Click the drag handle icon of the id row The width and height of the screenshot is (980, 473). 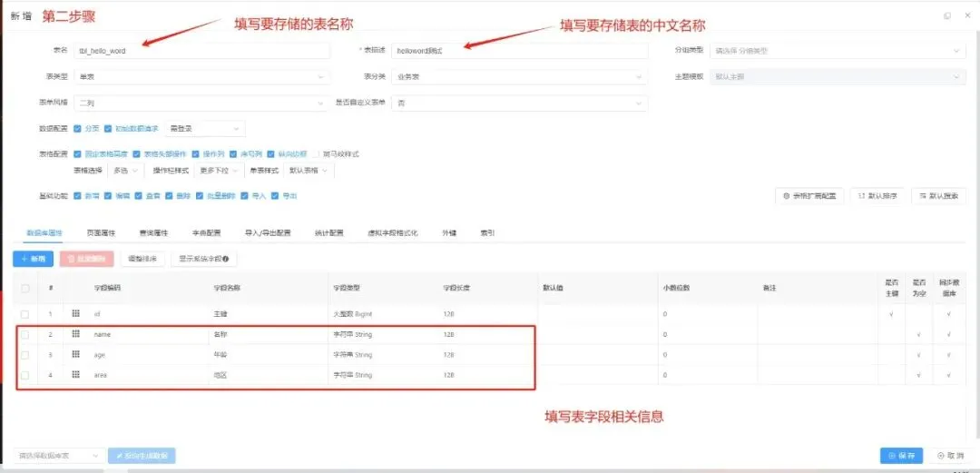pyautogui.click(x=75, y=313)
